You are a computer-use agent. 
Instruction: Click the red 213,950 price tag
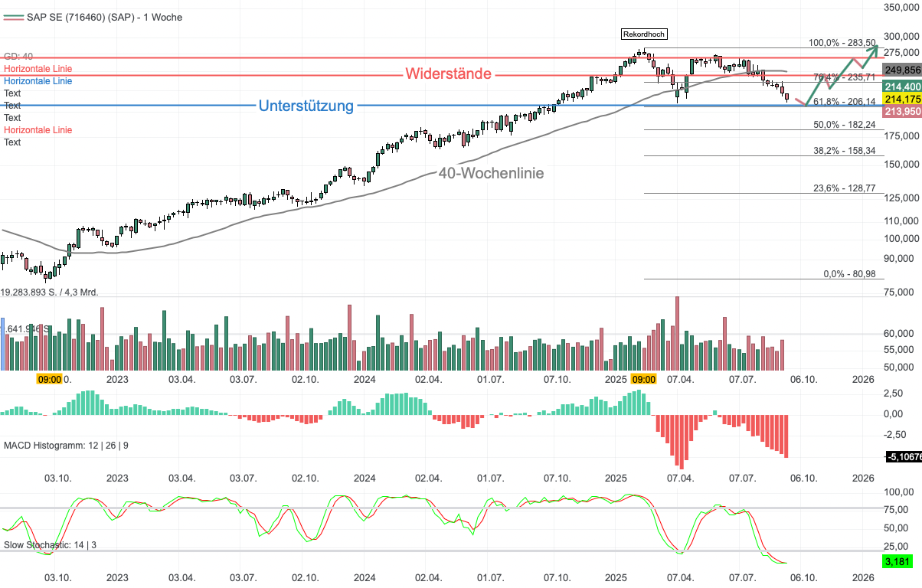pyautogui.click(x=902, y=112)
